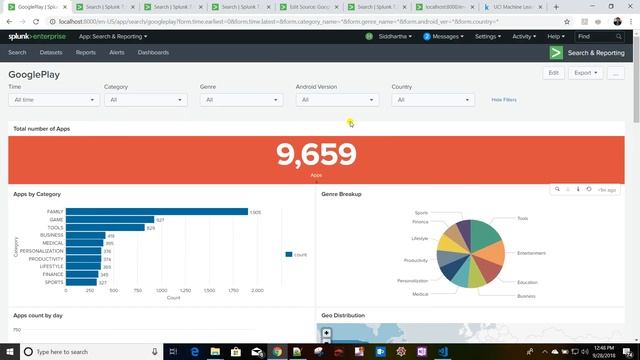The width and height of the screenshot is (640, 360).
Task: Open the Windows Start menu
Action: click(x=10, y=351)
